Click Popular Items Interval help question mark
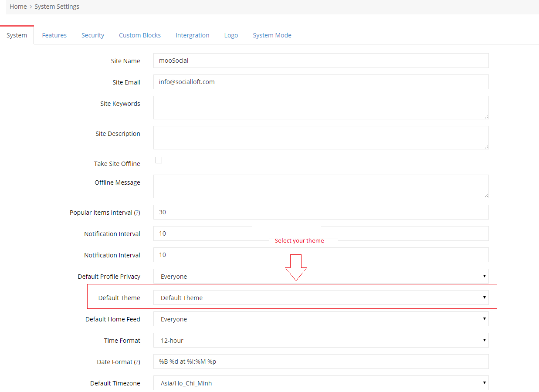This screenshot has width=539, height=392. 137,213
